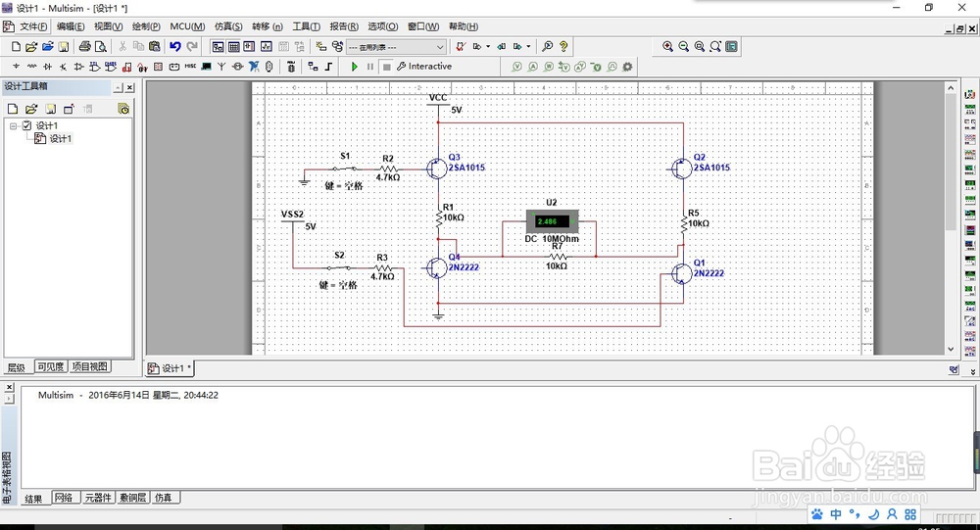This screenshot has height=530, width=980.
Task: Click the Undo icon in toolbar
Action: (175, 46)
